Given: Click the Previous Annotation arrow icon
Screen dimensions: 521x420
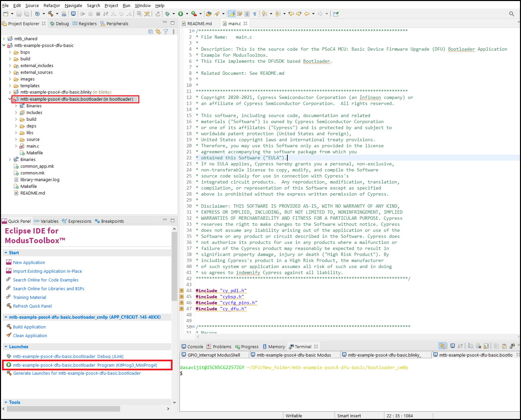Looking at the screenshot, I should coord(278,14).
